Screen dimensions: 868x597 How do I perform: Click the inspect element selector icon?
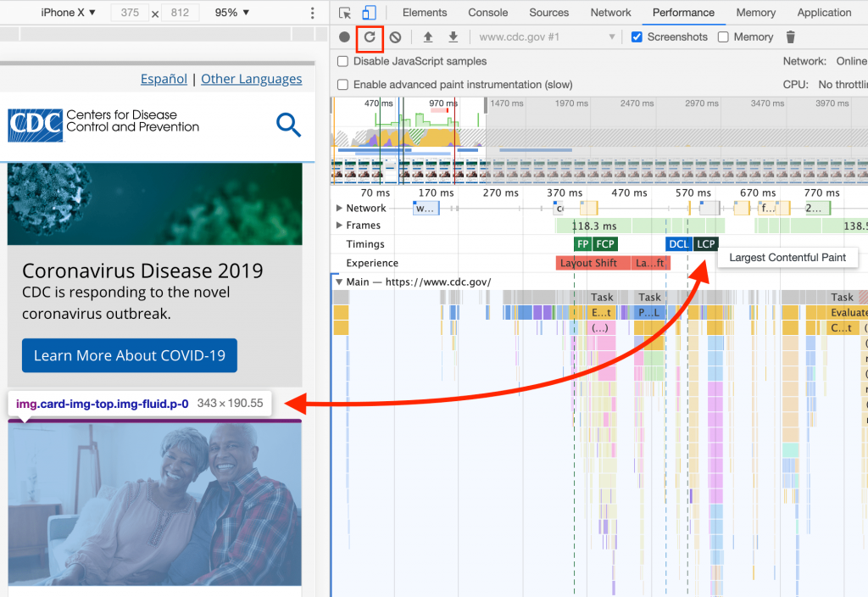click(344, 13)
